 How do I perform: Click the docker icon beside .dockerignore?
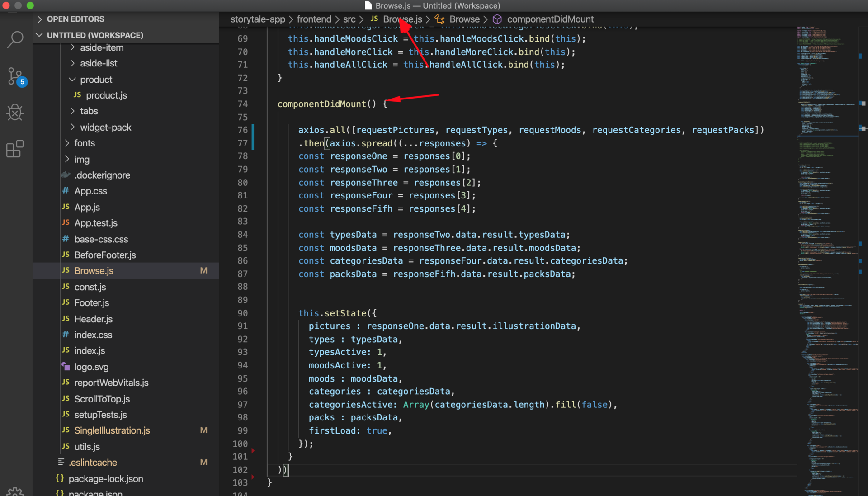[66, 175]
